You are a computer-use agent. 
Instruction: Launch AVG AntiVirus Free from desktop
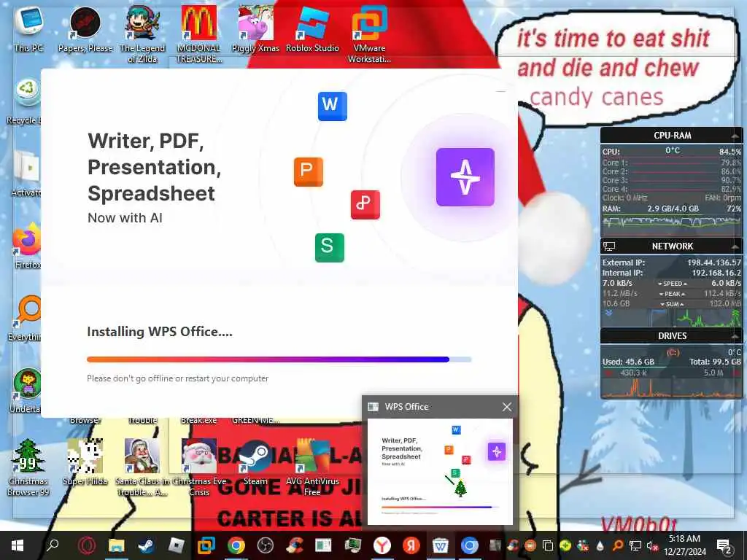(x=312, y=467)
